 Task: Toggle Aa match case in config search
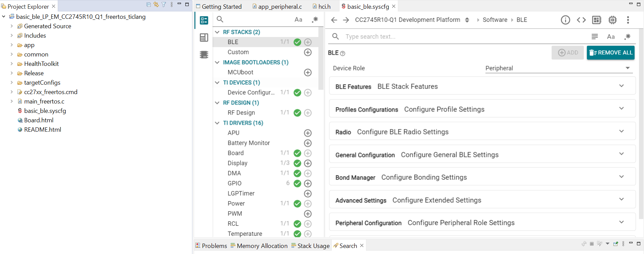pos(611,37)
